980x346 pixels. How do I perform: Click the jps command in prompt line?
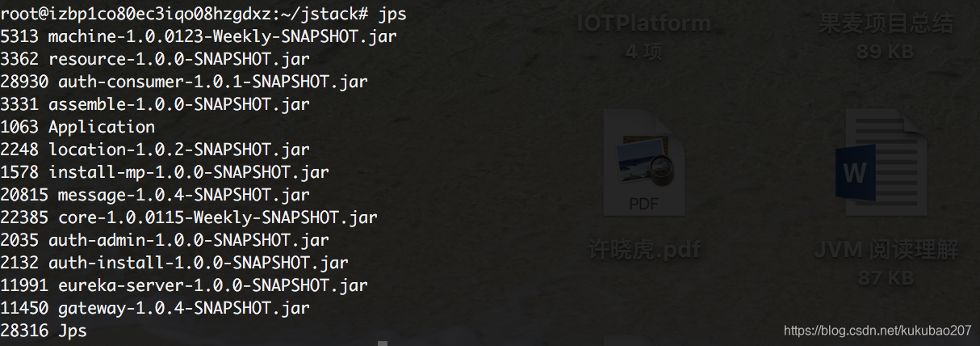[392, 15]
